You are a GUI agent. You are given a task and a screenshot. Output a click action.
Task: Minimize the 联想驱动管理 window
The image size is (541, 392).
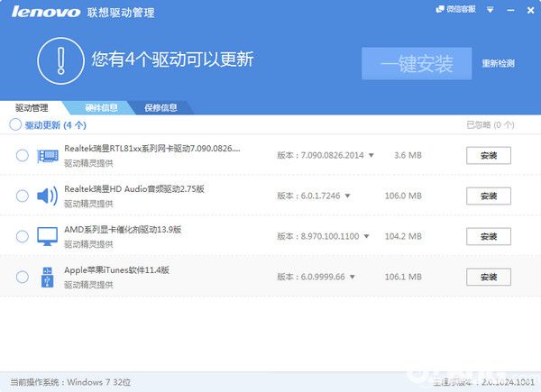[510, 10]
